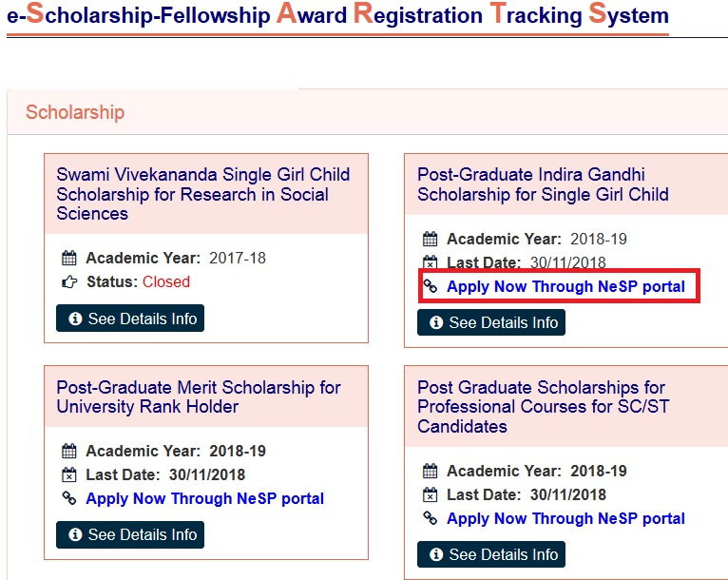Apply through NeSP portal for SC/ST Professional Courses
Viewport: 728px width, 580px height.
tap(565, 518)
